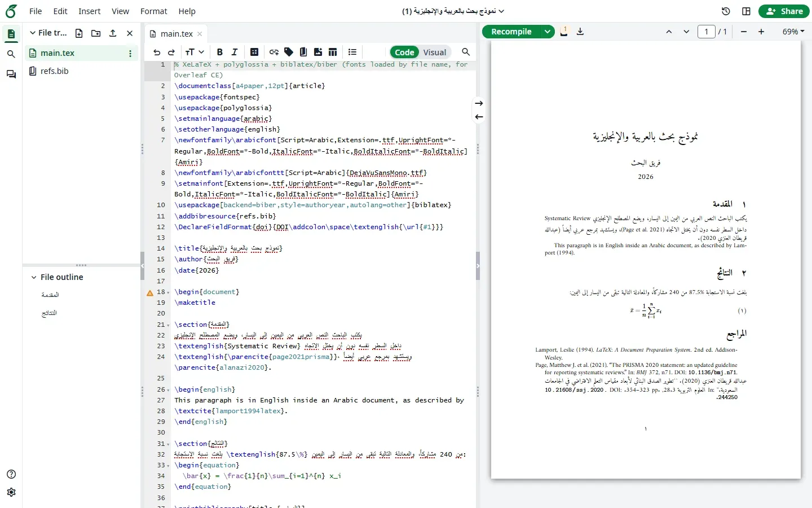Insert a bullet list from toolbar

(x=352, y=52)
